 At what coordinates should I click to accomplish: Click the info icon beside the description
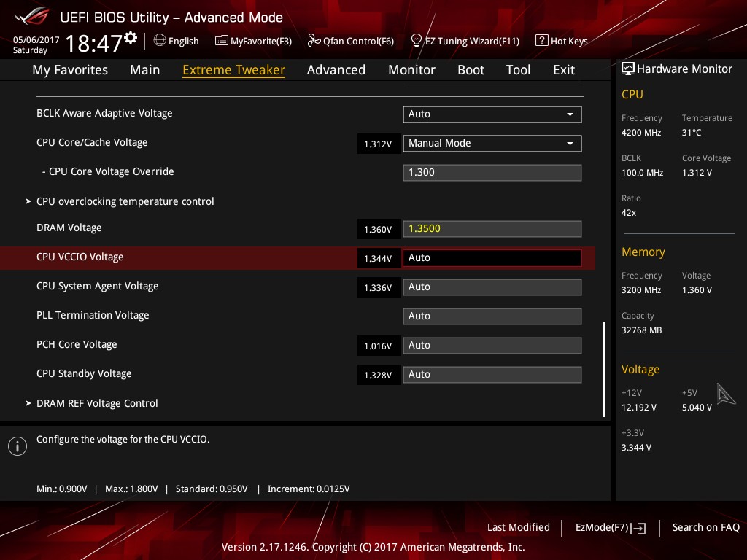click(x=18, y=446)
